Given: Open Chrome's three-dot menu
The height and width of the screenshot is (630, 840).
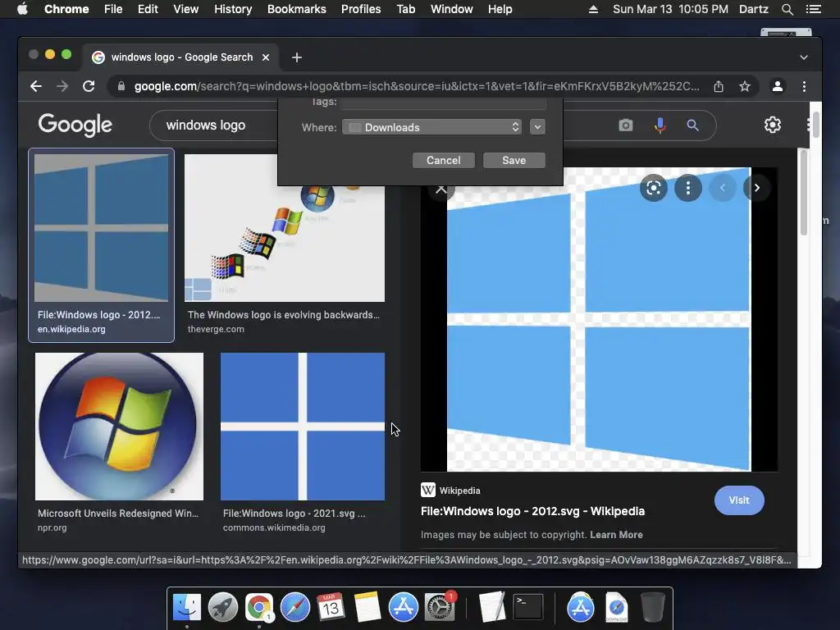Looking at the screenshot, I should [804, 86].
